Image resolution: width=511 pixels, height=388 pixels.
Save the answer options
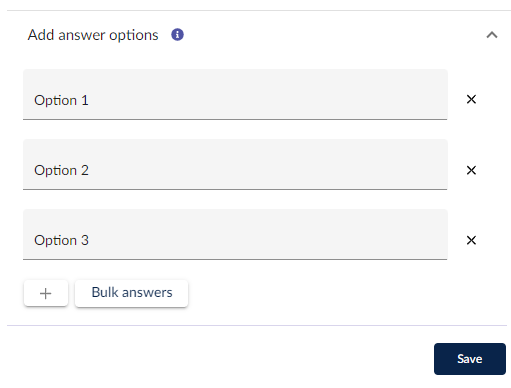point(470,359)
